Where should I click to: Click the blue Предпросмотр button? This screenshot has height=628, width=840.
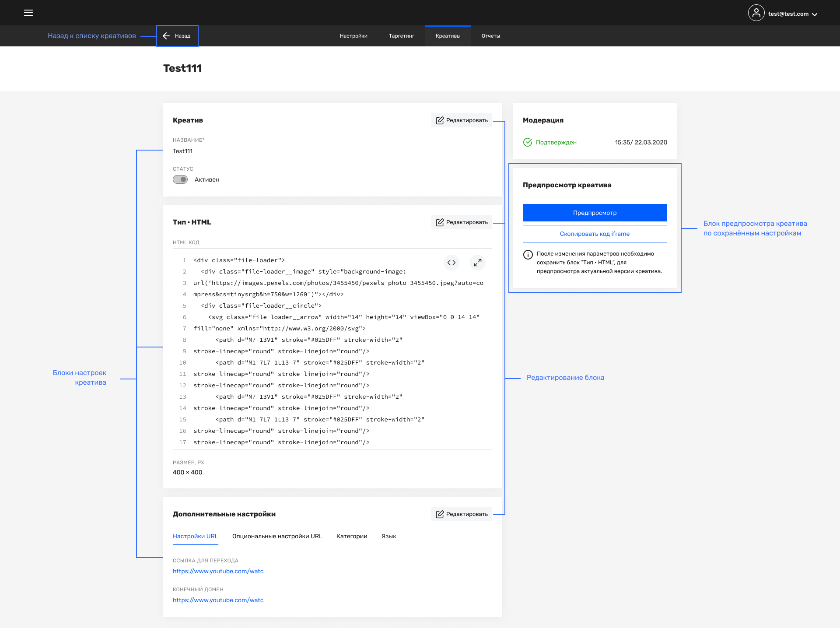tap(595, 213)
